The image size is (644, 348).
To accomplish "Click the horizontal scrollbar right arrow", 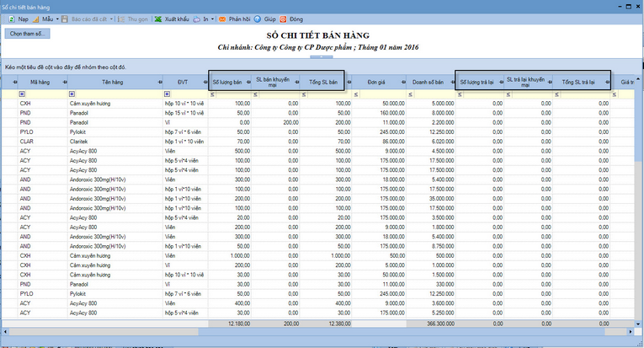I will (631, 331).
